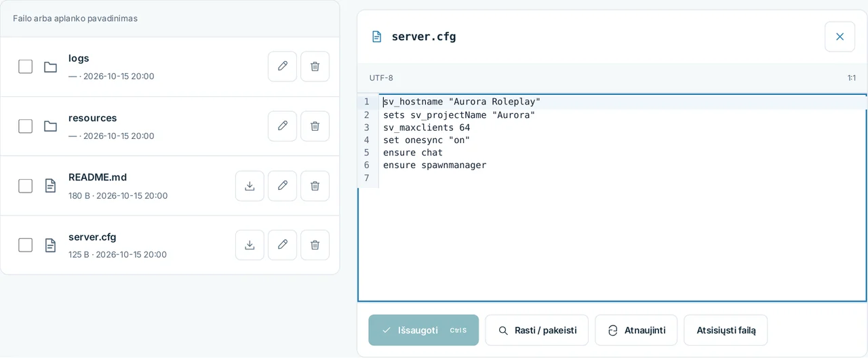
Task: Close the server.cfg editor panel
Action: point(840,37)
